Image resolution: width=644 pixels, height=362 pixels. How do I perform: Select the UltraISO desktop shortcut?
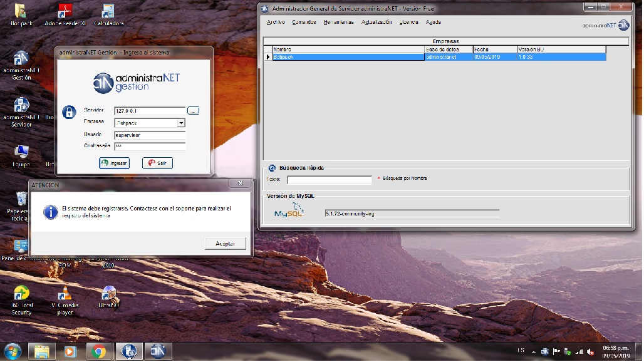(x=108, y=297)
